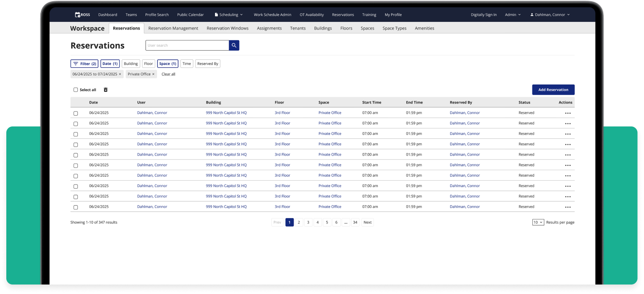Remove the date range filter chip
This screenshot has width=644, height=294.
click(x=120, y=74)
